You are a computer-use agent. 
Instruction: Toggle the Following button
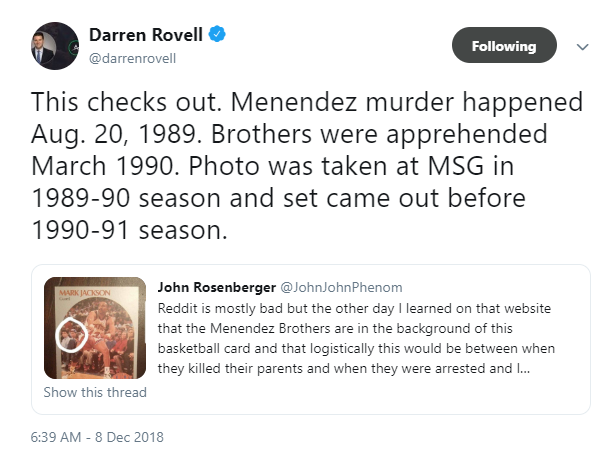coord(504,45)
